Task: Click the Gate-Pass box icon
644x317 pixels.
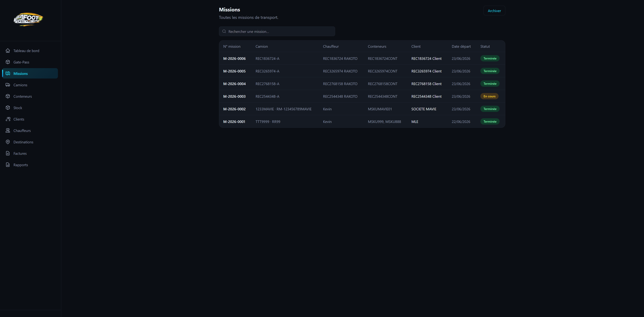Action: point(8,62)
